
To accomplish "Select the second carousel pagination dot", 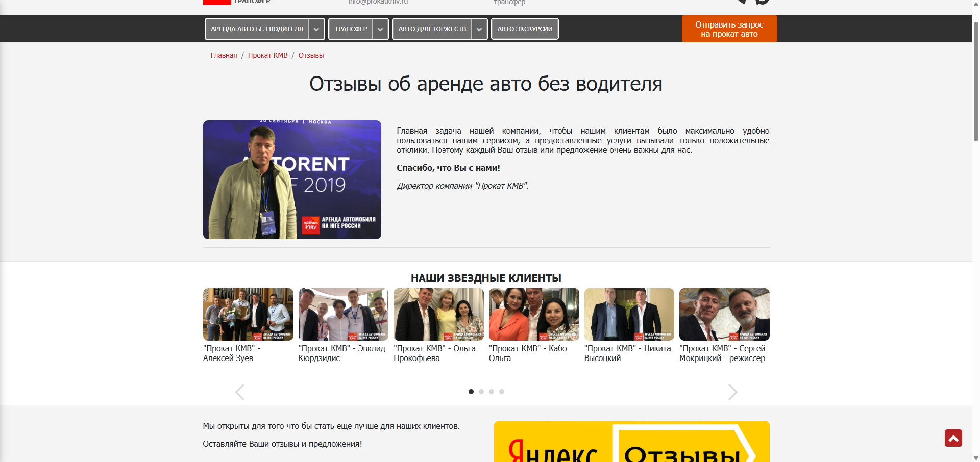I will 481,392.
